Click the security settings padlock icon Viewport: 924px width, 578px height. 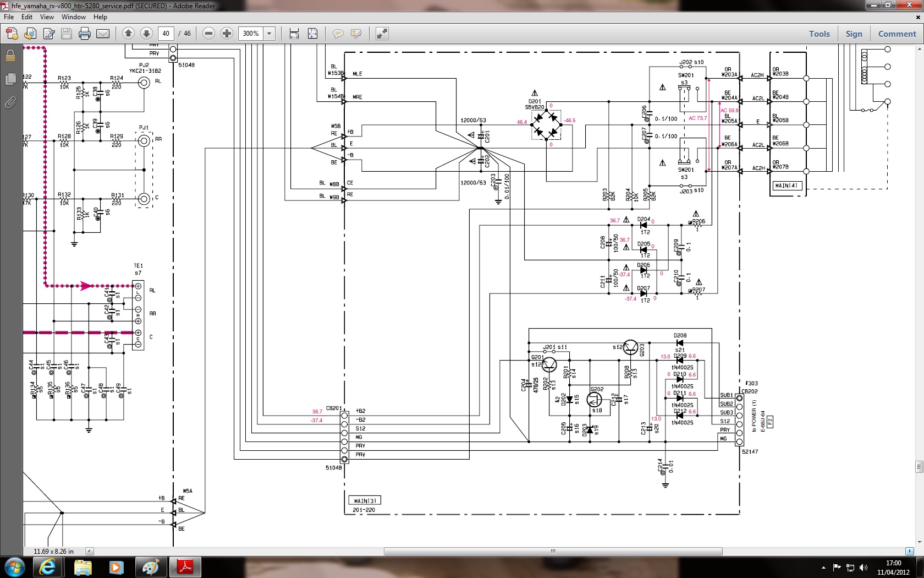coord(10,56)
